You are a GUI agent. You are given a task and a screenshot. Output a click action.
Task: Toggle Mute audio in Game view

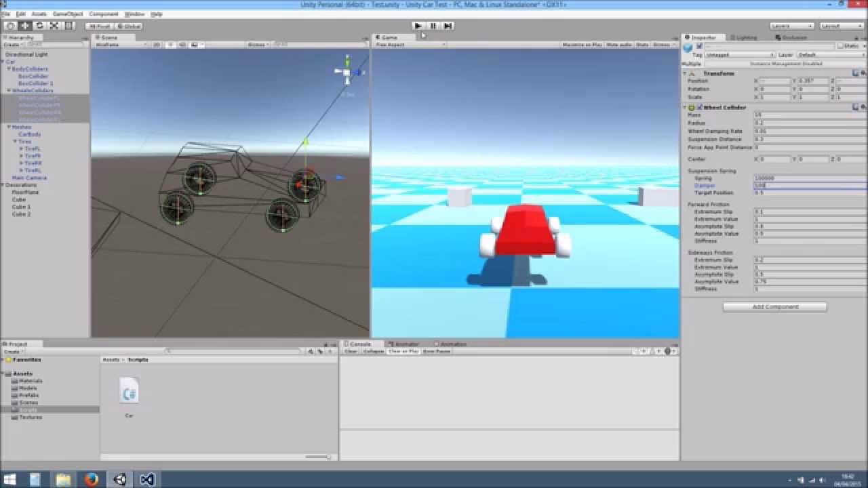[618, 45]
